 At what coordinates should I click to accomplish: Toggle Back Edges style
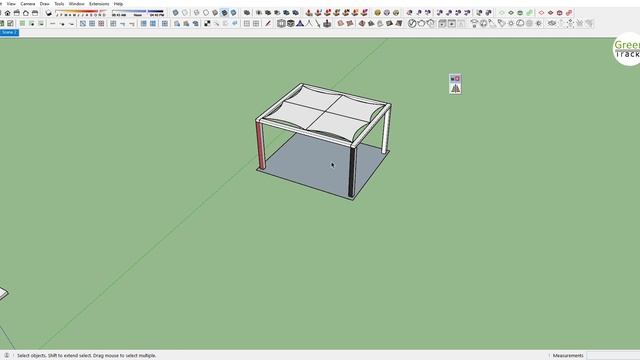(185, 13)
